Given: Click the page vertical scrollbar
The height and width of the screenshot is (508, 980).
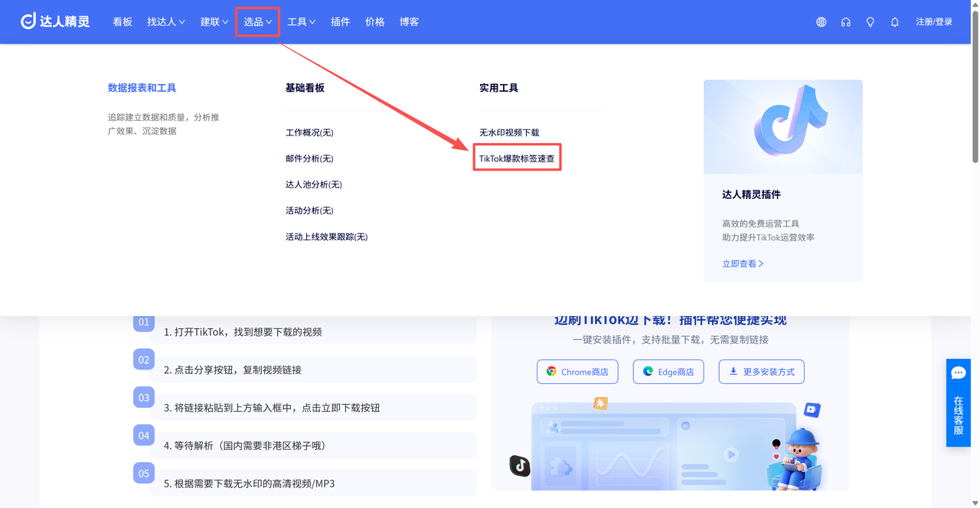Looking at the screenshot, I should coord(975,84).
